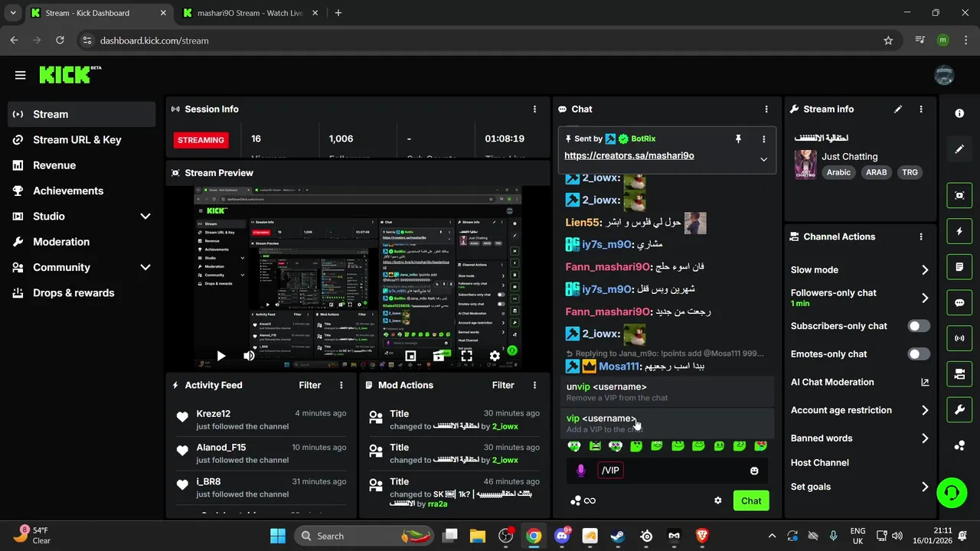Play the stream preview video

220,356
